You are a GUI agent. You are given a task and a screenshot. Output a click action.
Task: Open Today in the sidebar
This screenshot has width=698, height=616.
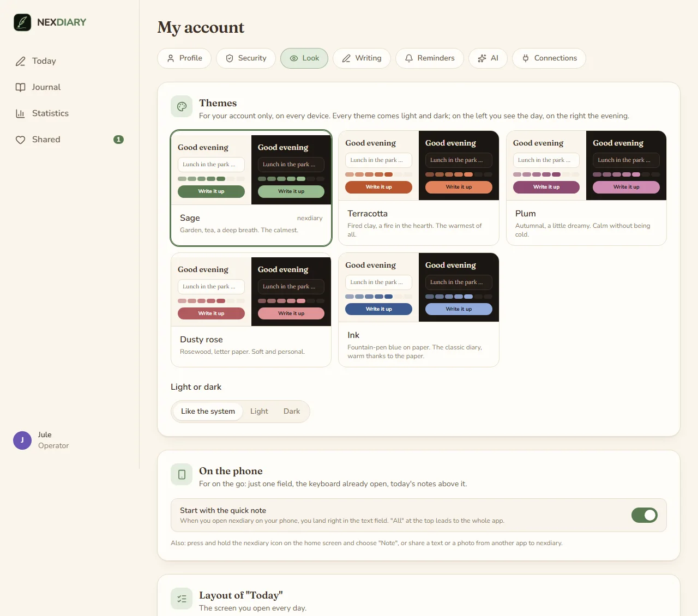pyautogui.click(x=70, y=61)
